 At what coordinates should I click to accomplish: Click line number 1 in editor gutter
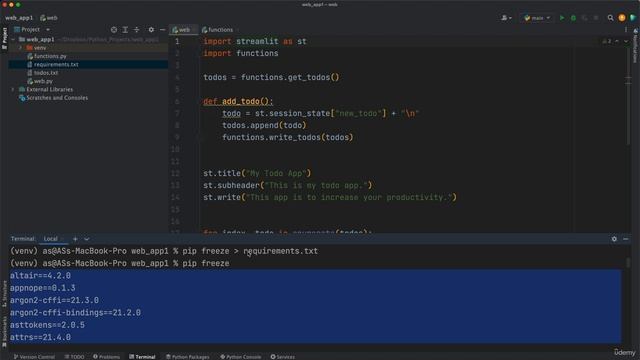tap(177, 41)
